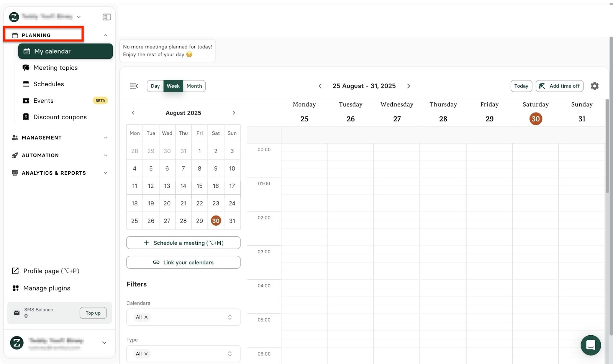Open Profile page link
Image resolution: width=613 pixels, height=364 pixels.
[x=51, y=271]
